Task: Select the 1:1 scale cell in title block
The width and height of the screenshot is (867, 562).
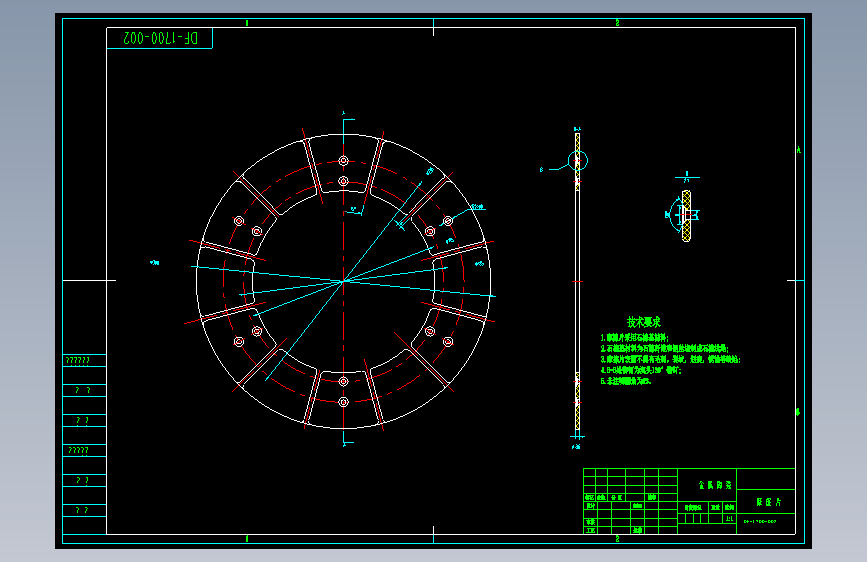Action: 730,519
